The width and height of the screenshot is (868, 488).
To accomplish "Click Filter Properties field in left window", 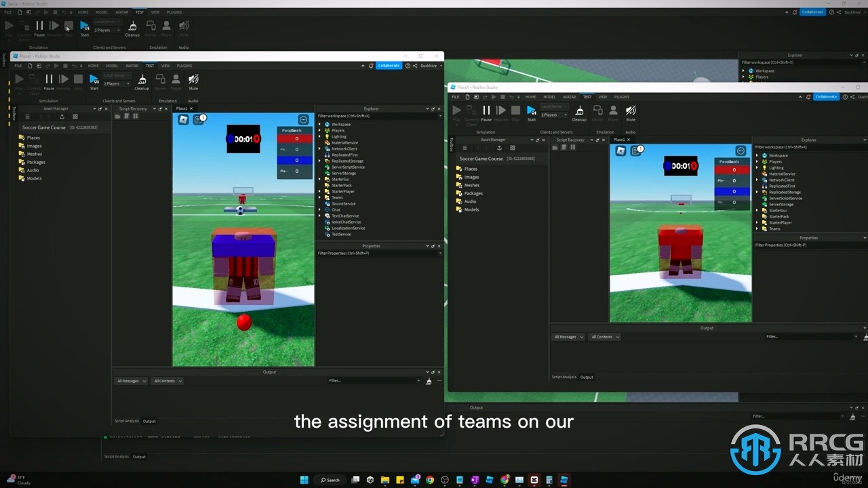I will pyautogui.click(x=378, y=253).
